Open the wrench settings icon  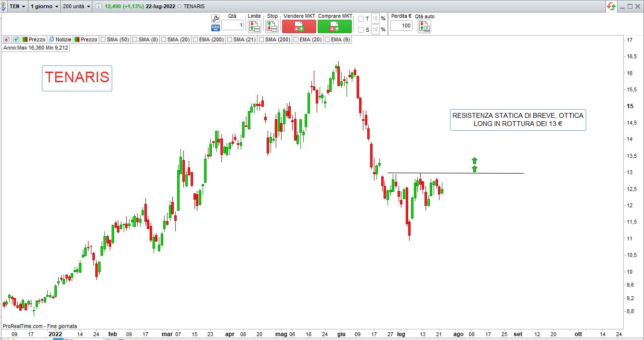[x=216, y=19]
